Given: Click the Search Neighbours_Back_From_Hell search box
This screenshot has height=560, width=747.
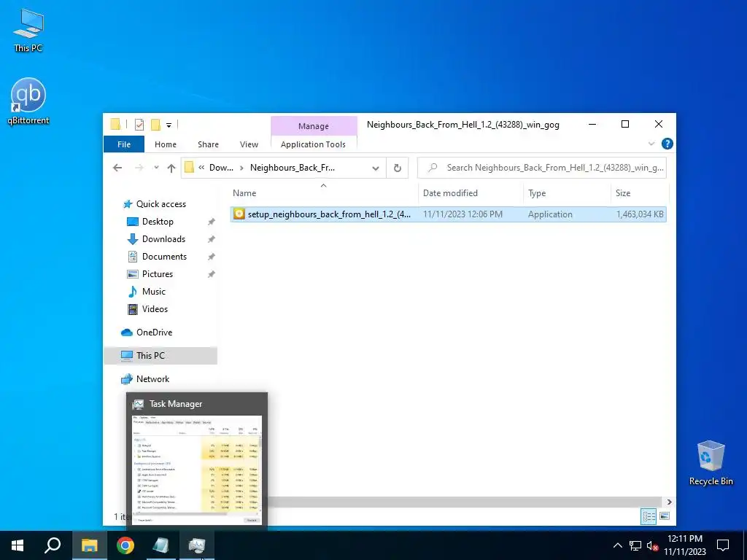Looking at the screenshot, I should tap(542, 168).
